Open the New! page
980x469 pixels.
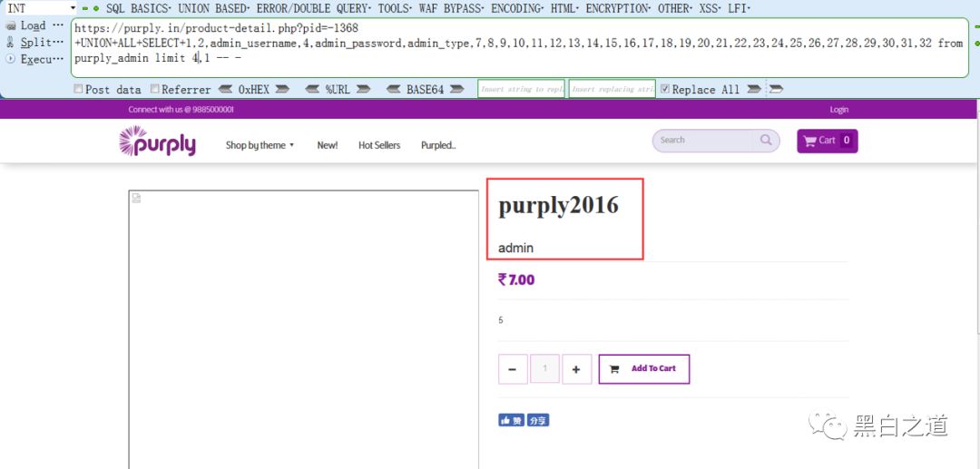coord(328,145)
